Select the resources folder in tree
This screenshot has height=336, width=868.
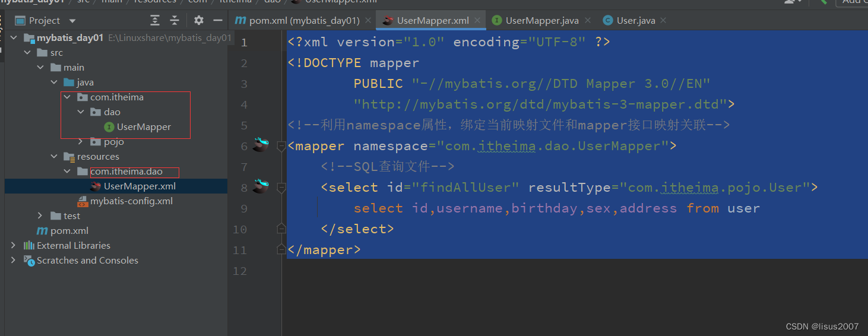[98, 157]
